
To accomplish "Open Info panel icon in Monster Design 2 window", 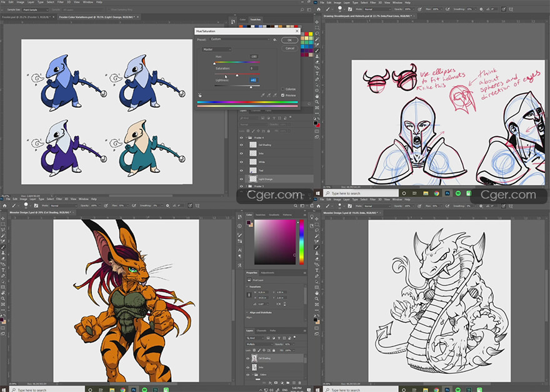I will pos(240,226).
